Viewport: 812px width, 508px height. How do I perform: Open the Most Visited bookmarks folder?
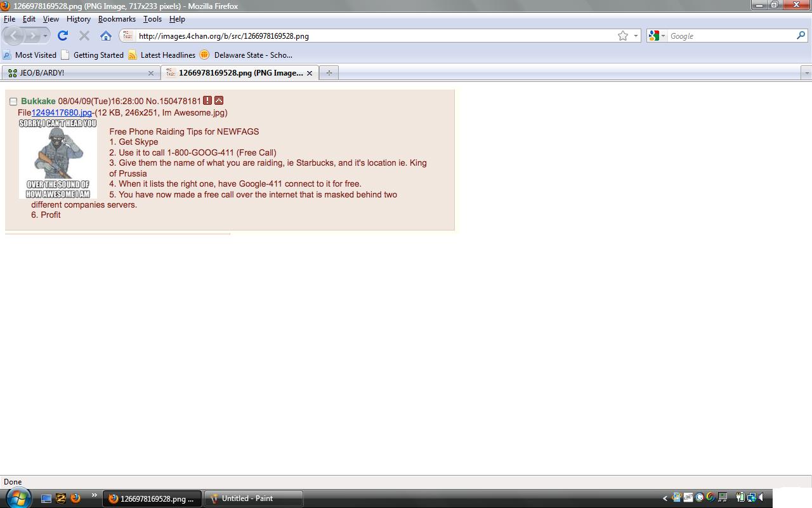tap(30, 55)
